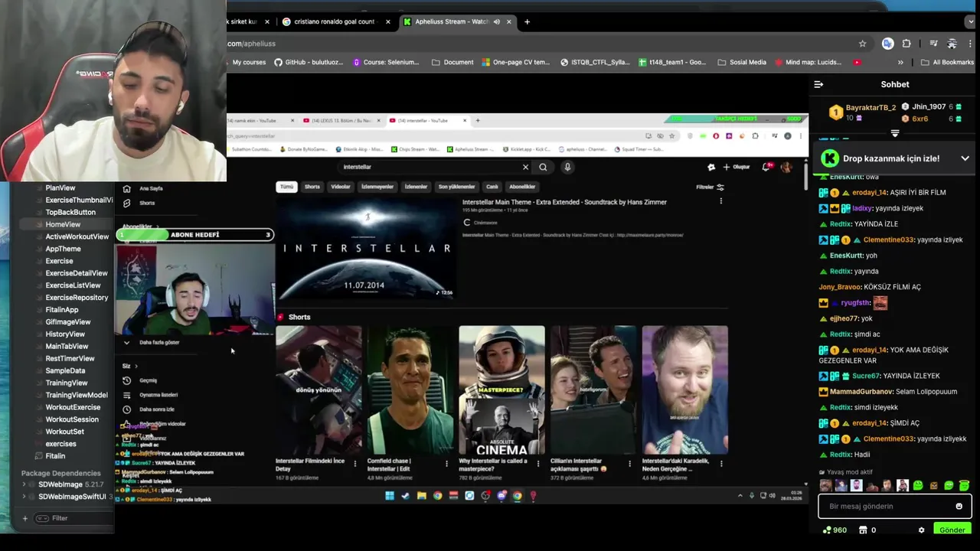Select TrainingViewModel file in Xcode navigator
Viewport: 980px width, 551px height.
[x=77, y=395]
